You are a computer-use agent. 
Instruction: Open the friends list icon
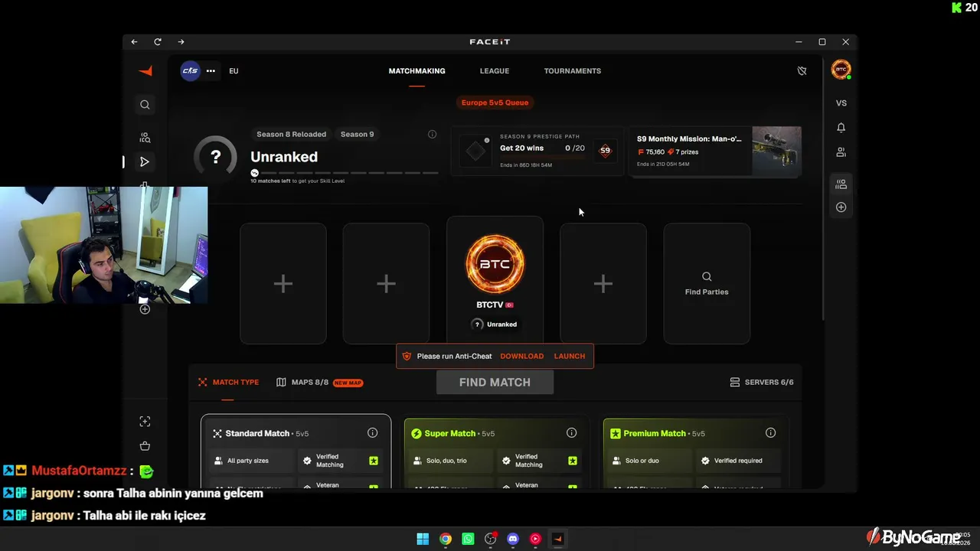(x=841, y=152)
